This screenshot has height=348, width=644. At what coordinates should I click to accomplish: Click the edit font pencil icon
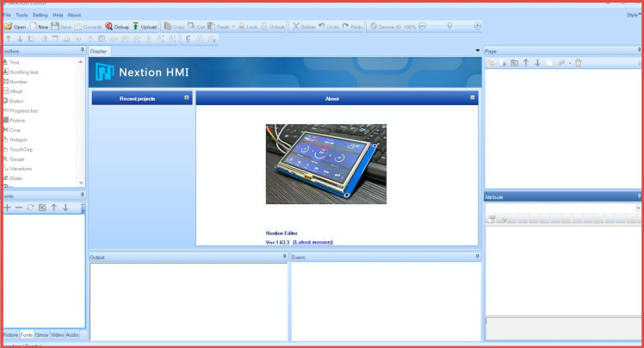pos(42,208)
